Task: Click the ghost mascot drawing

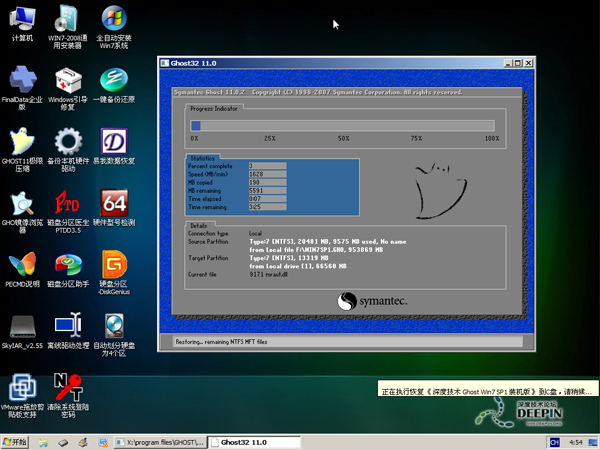Action: point(441,190)
